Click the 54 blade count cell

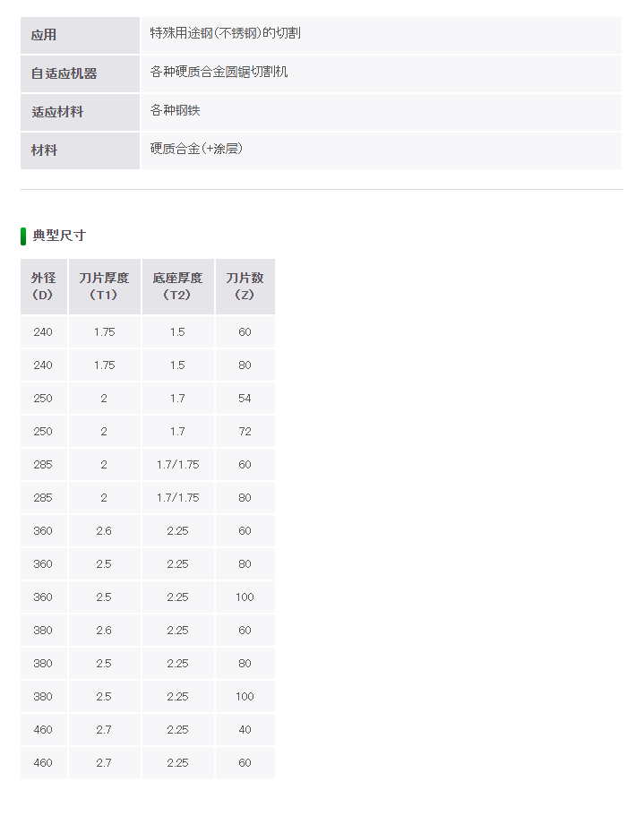[x=245, y=398]
